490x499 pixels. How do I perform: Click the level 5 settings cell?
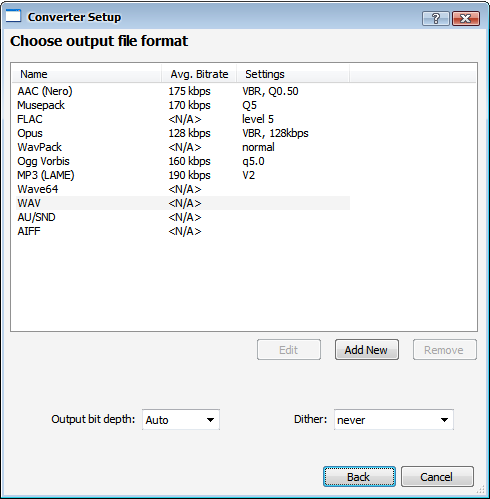(258, 119)
